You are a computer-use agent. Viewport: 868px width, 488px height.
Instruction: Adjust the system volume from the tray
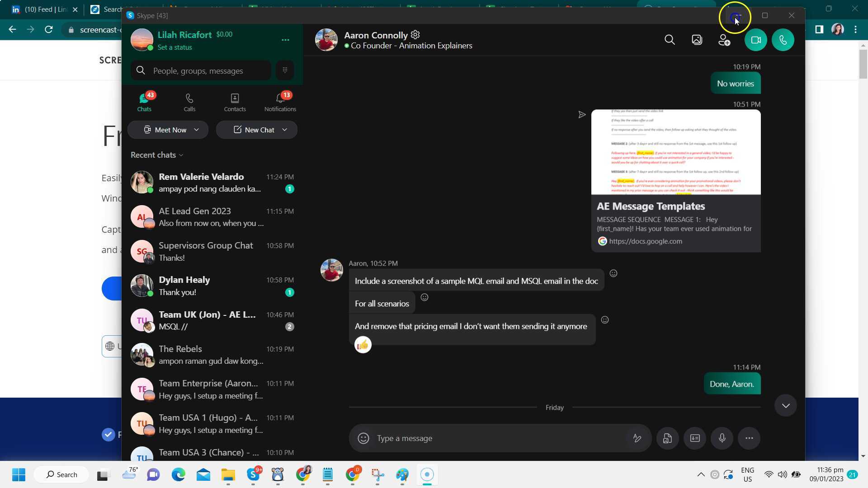click(x=783, y=474)
